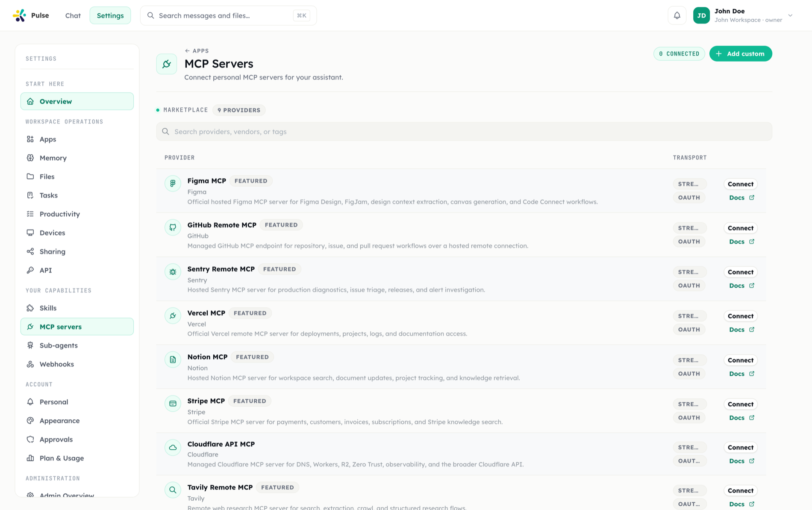Click the Memory brain icon in sidebar

[x=30, y=158]
